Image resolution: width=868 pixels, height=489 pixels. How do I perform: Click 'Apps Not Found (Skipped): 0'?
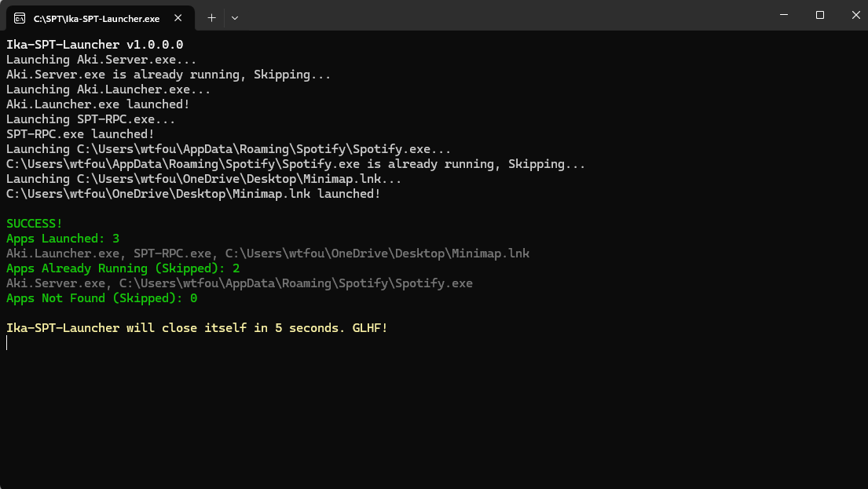102,298
